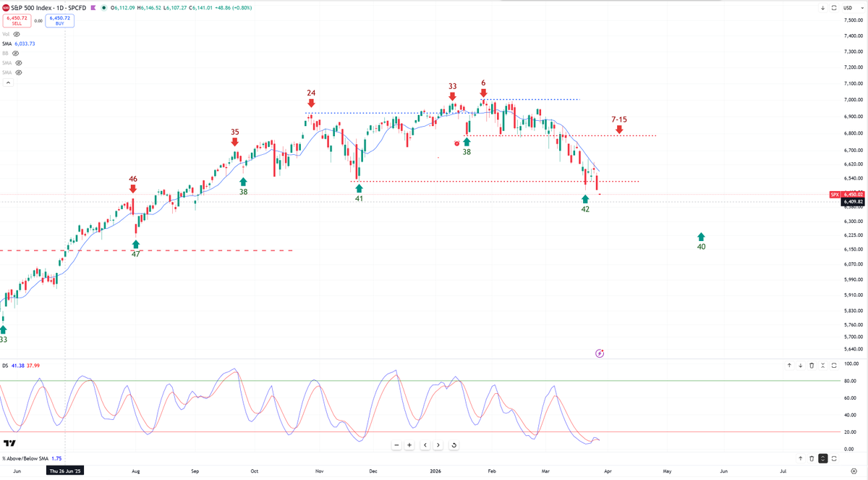The width and height of the screenshot is (868, 480).
Task: Move DS indicator pane down
Action: (x=801, y=366)
